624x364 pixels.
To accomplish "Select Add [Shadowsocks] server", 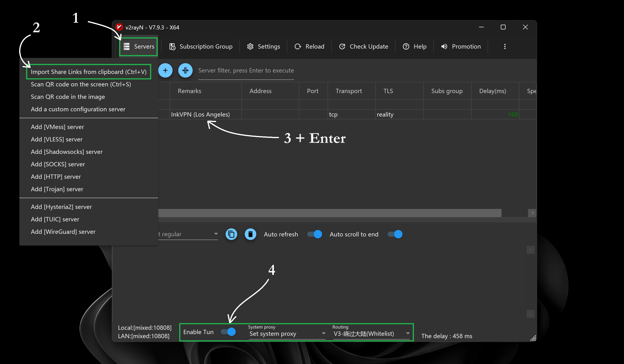I will pyautogui.click(x=89, y=152).
